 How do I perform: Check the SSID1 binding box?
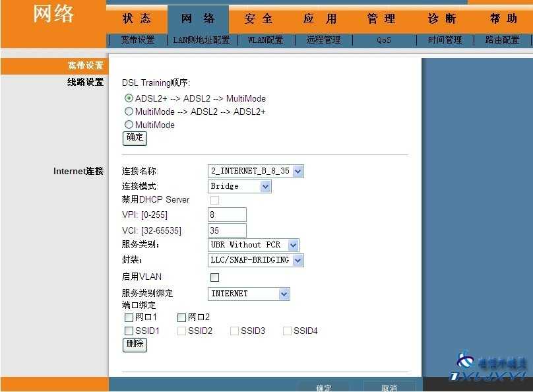click(x=129, y=331)
